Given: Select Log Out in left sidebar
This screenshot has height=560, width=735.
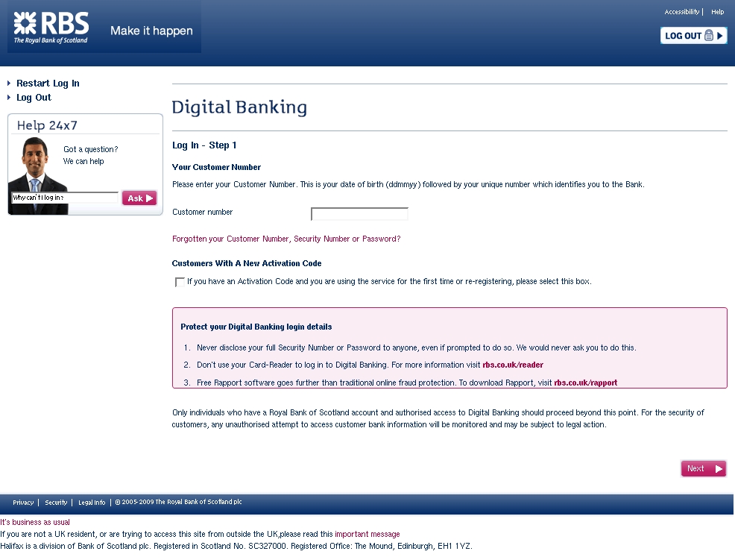Looking at the screenshot, I should point(34,98).
